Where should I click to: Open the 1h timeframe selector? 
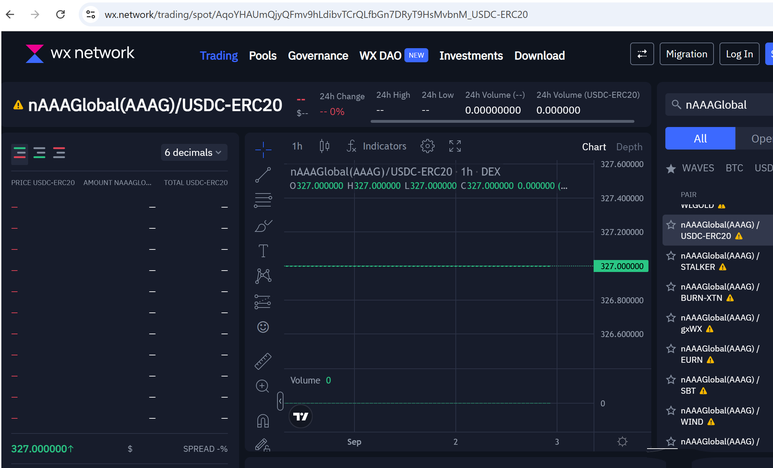(x=297, y=146)
